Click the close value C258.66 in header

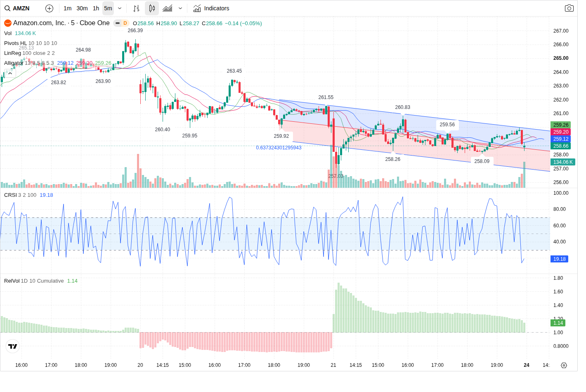212,24
